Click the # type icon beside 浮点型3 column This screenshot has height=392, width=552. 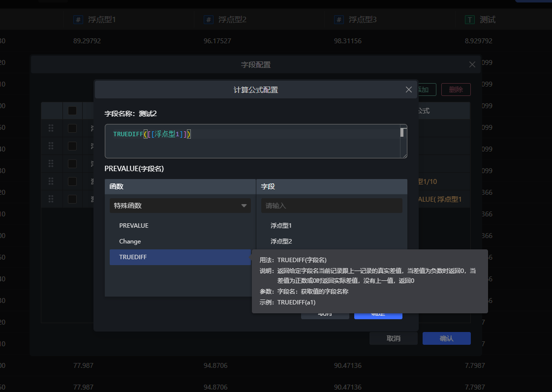(338, 20)
